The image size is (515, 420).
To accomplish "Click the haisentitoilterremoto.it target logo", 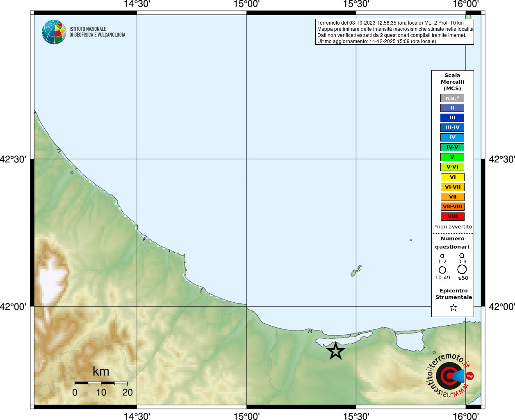I will [450, 375].
